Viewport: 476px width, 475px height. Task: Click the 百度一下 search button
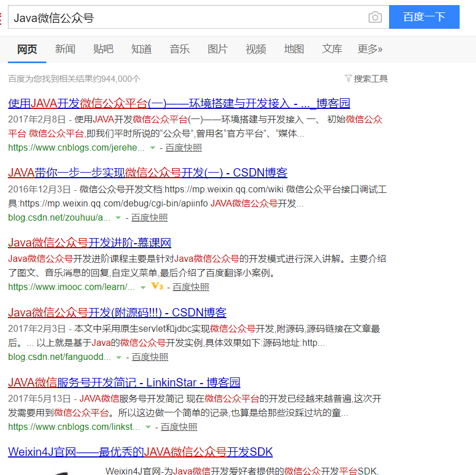[424, 17]
